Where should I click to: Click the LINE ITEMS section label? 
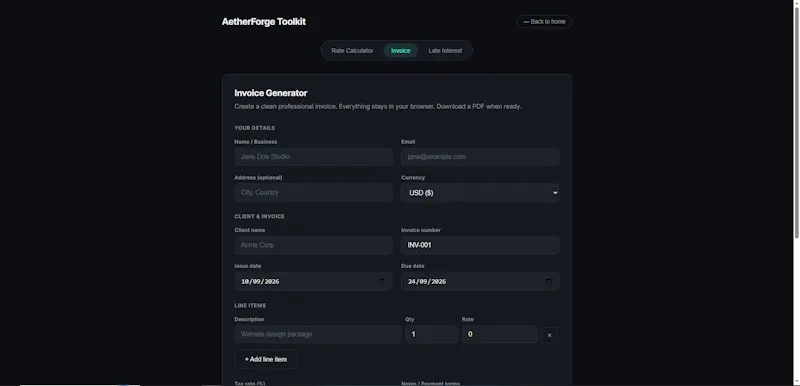pos(250,305)
